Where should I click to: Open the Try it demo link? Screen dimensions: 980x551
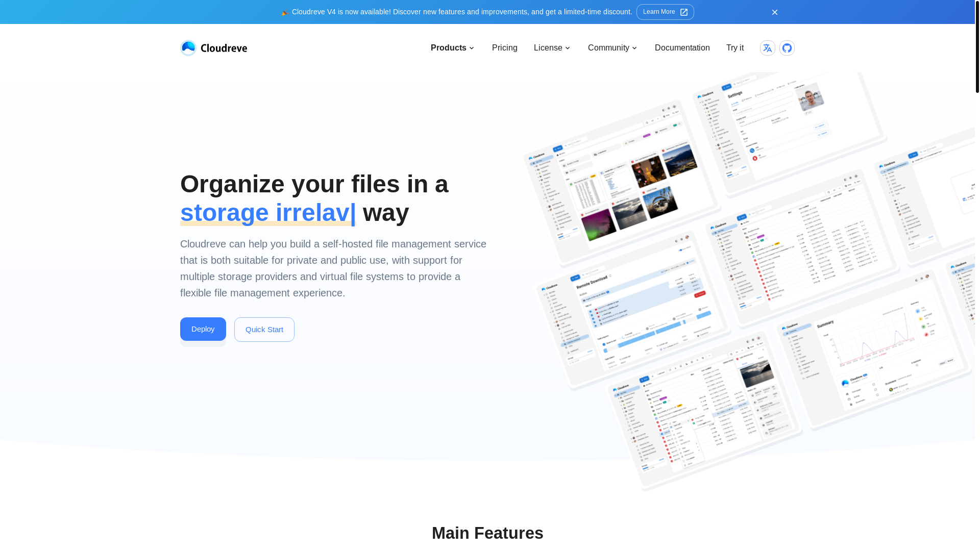point(734,48)
